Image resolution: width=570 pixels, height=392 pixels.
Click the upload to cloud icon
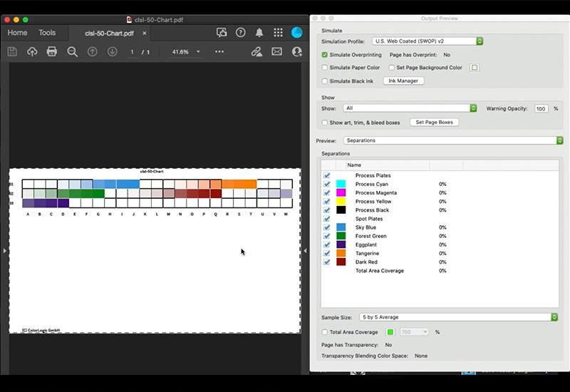coord(32,52)
